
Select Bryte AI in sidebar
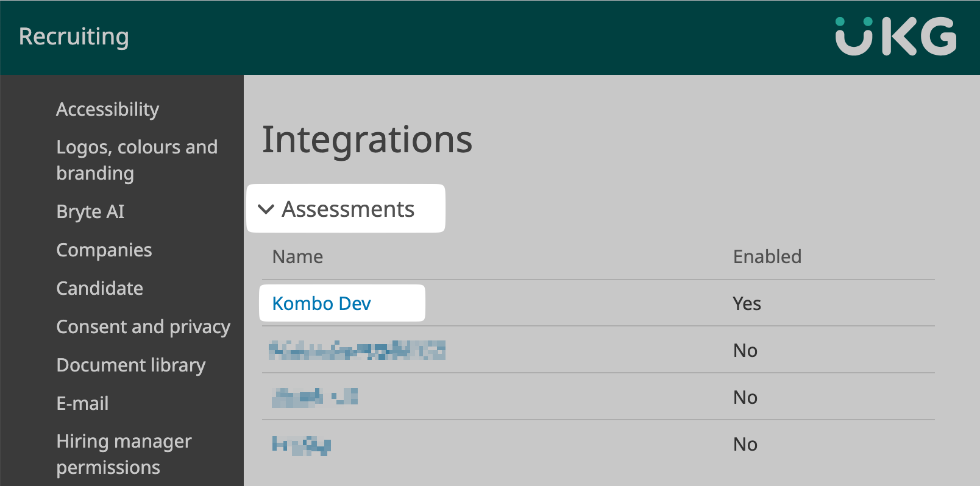coord(90,211)
